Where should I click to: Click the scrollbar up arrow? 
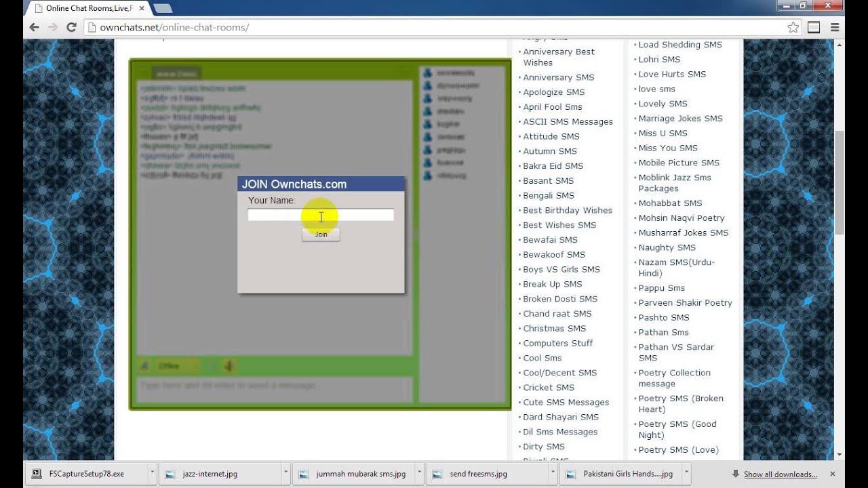(x=840, y=45)
